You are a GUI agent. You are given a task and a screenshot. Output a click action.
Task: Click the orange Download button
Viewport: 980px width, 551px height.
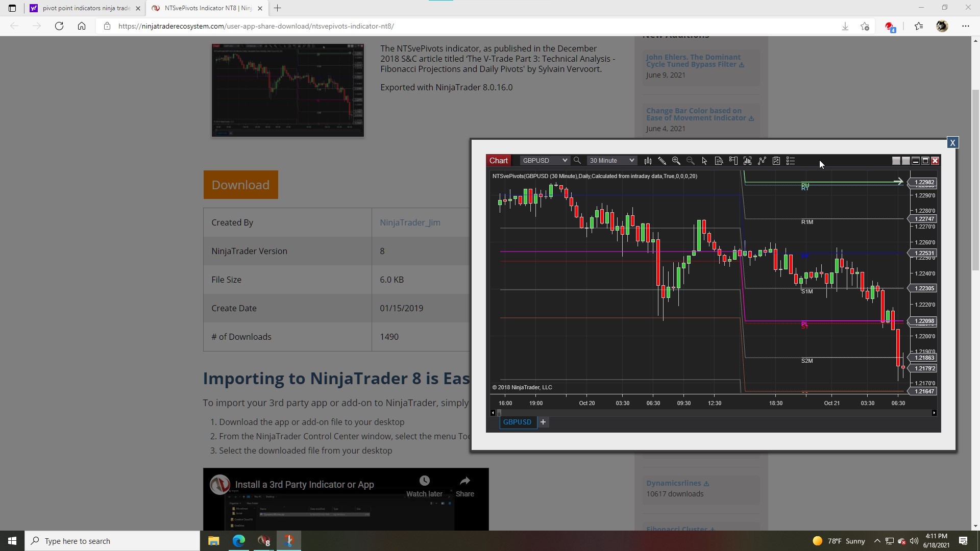pos(240,185)
